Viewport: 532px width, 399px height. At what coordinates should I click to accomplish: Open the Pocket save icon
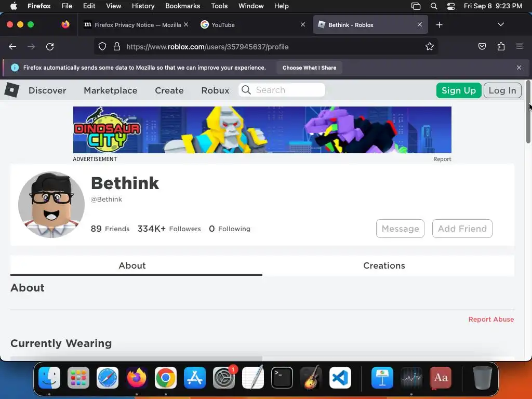[x=482, y=46]
